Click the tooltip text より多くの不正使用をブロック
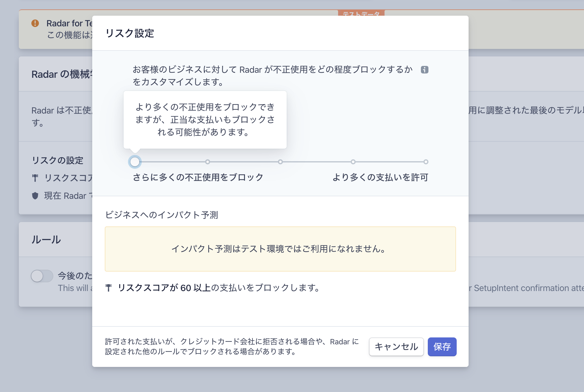This screenshot has width=584, height=392. pos(205,120)
